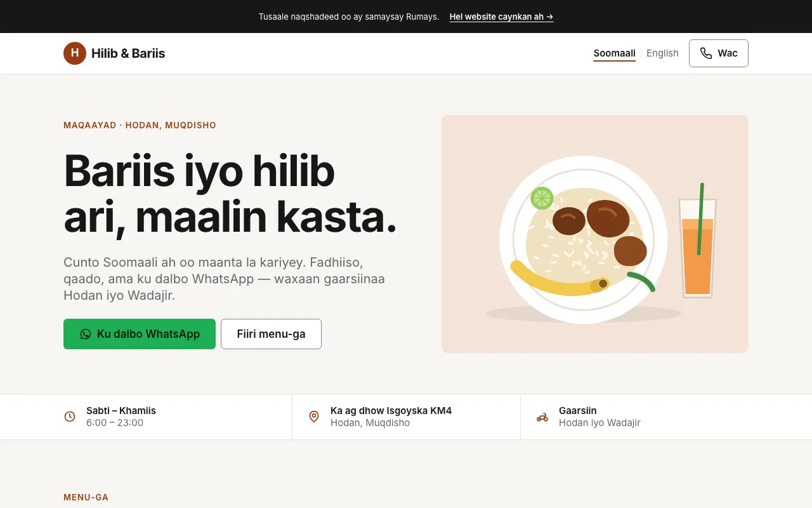Click the clock icon beside Sabti – Khamiis
The width and height of the screenshot is (812, 508).
pyautogui.click(x=70, y=417)
